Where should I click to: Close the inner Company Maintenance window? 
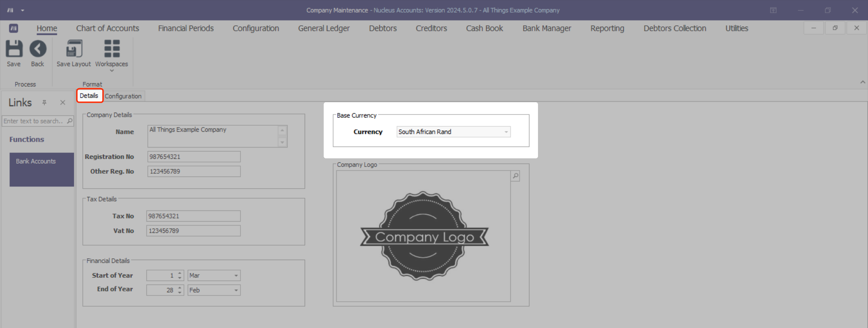(857, 28)
